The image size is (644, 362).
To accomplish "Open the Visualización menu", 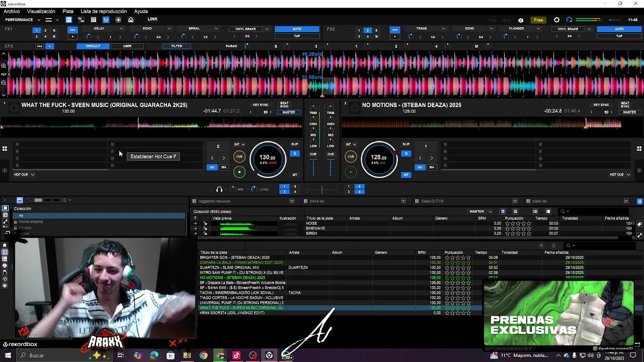I will pos(41,11).
